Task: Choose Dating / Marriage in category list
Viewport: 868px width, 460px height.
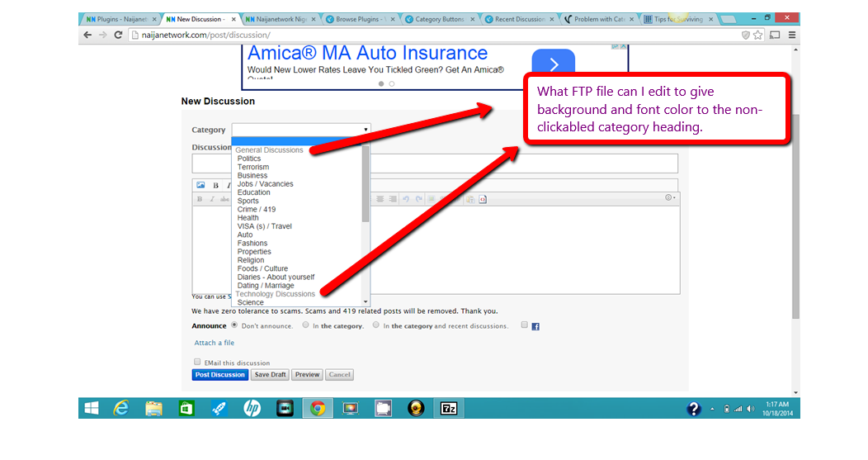Action: pos(266,286)
